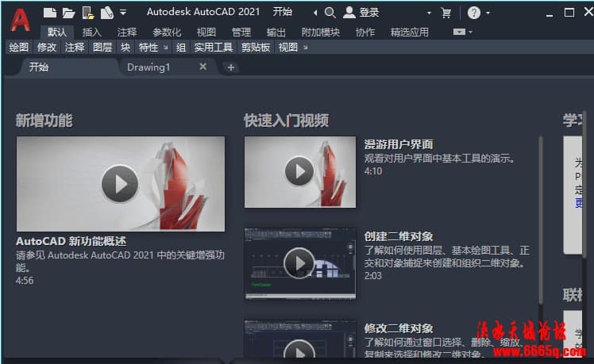Click the 视图 panel launcher arrow
The width and height of the screenshot is (594, 364).
pos(305,48)
